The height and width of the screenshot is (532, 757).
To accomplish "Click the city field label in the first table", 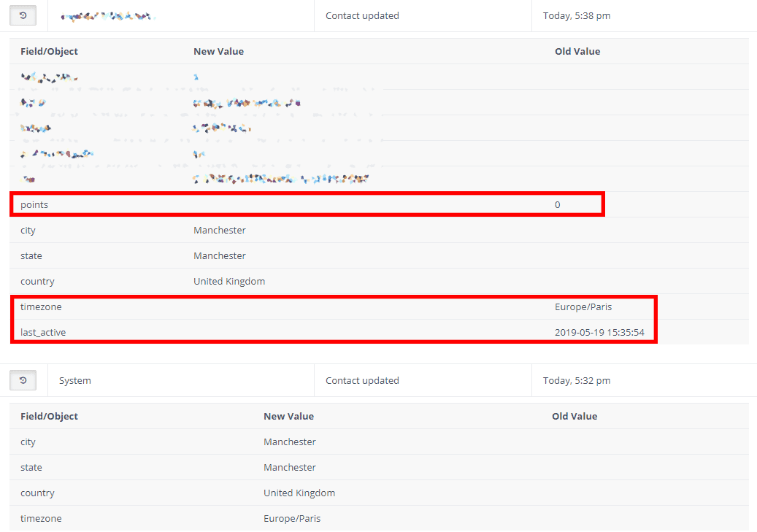I will pyautogui.click(x=28, y=230).
